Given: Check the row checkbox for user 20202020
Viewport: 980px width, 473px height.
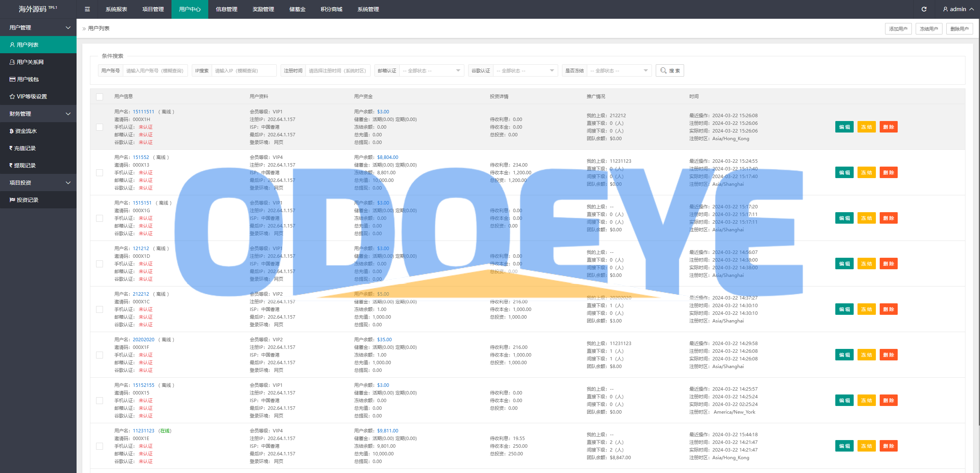Looking at the screenshot, I should tap(100, 355).
